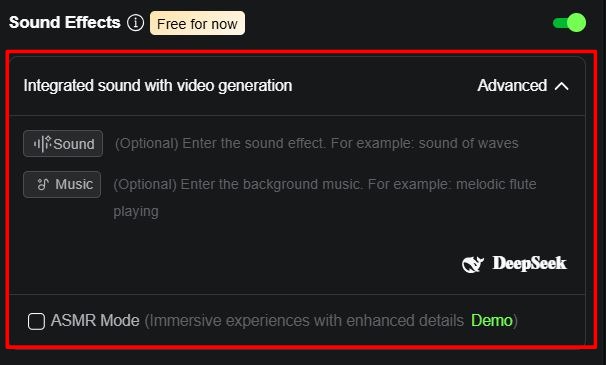Click the Sound Effects info icon
This screenshot has width=606, height=365.
[135, 23]
